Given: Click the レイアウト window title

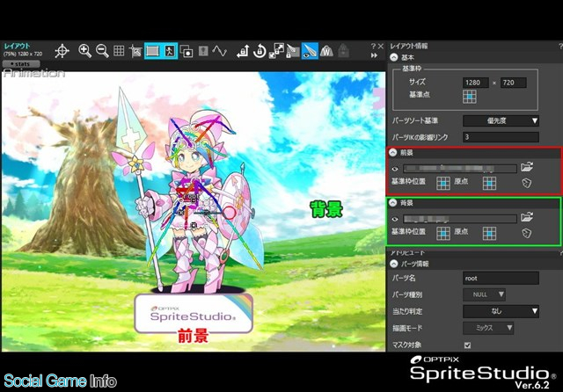Looking at the screenshot, I should pos(18,46).
